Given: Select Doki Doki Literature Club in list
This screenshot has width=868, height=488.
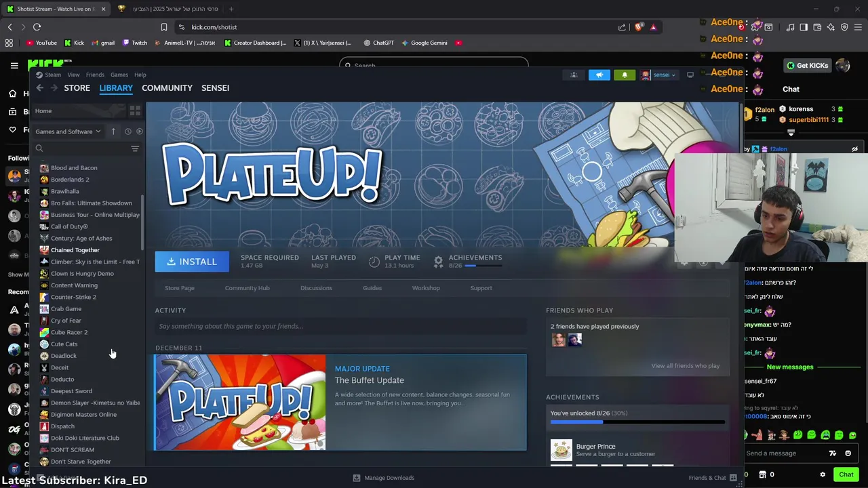Looking at the screenshot, I should coord(85,438).
